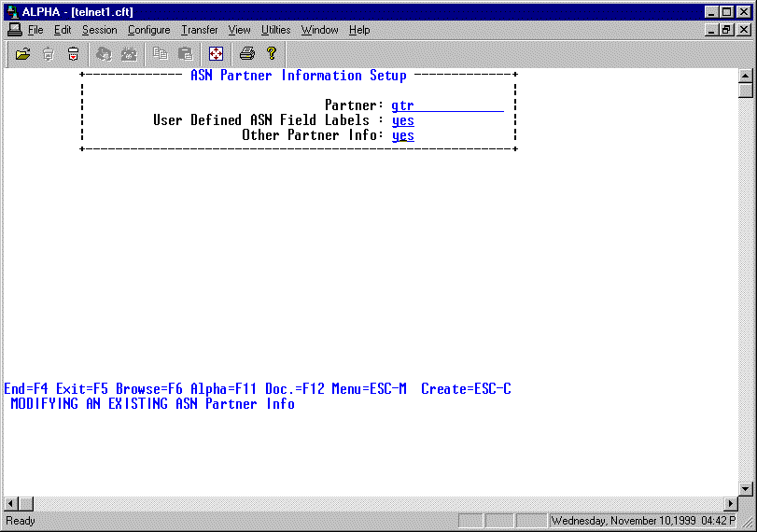
Task: Select the User Defined ASN Field Labels value
Action: coord(403,120)
